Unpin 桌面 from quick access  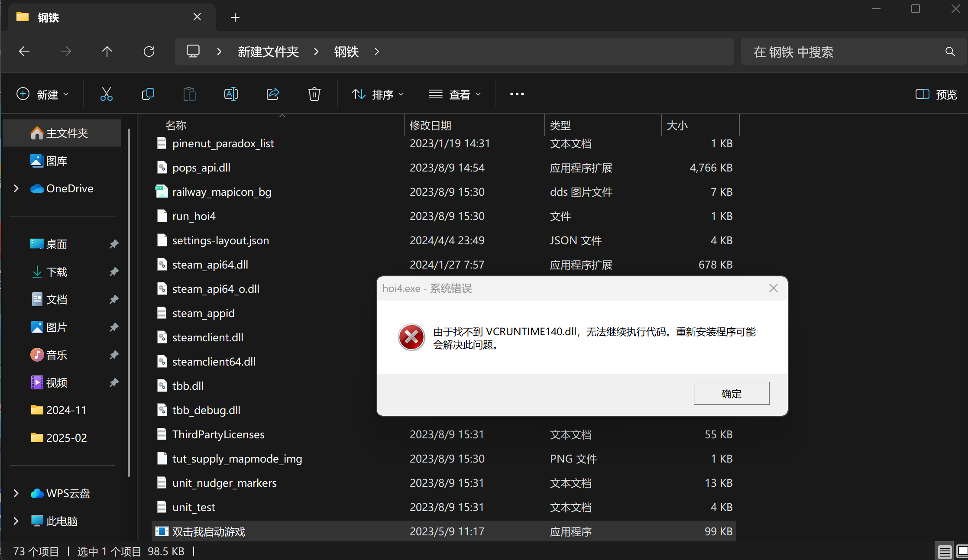[114, 244]
